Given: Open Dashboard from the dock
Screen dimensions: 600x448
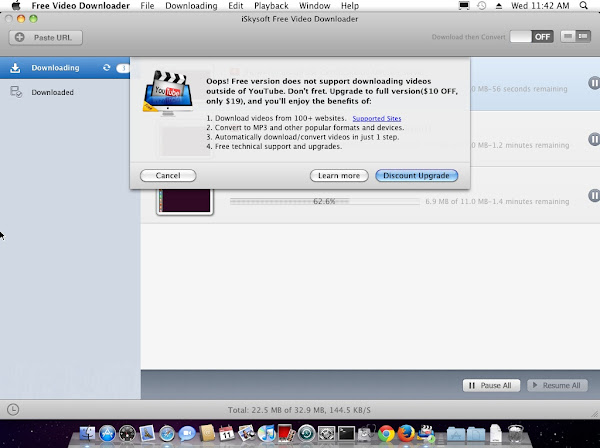Looking at the screenshot, I should [x=127, y=434].
